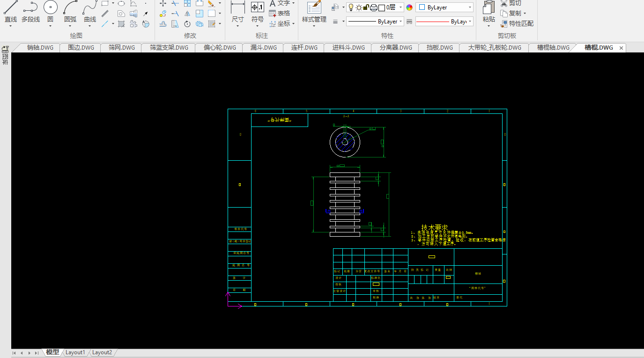Click the color wheel swatch icon

[409, 7]
